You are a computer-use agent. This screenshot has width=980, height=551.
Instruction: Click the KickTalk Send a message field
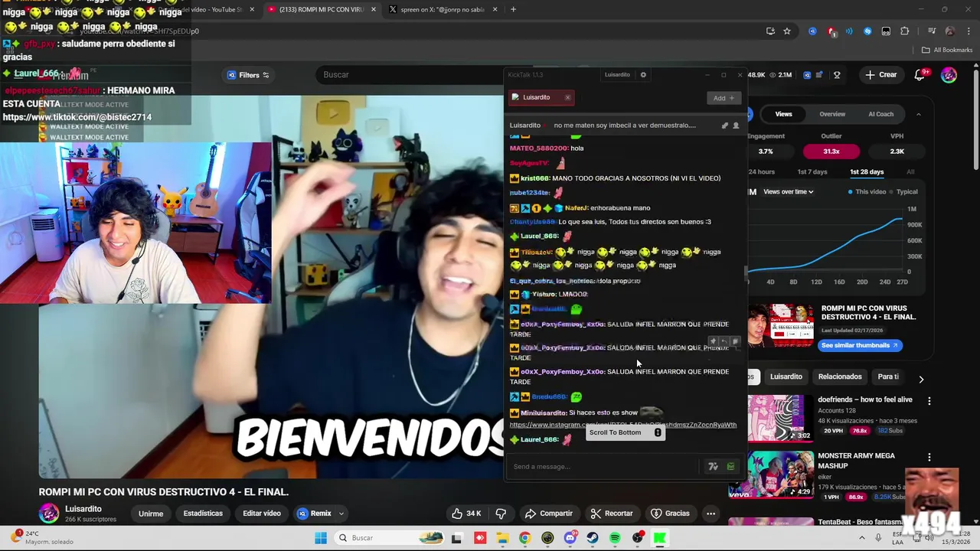tap(603, 467)
